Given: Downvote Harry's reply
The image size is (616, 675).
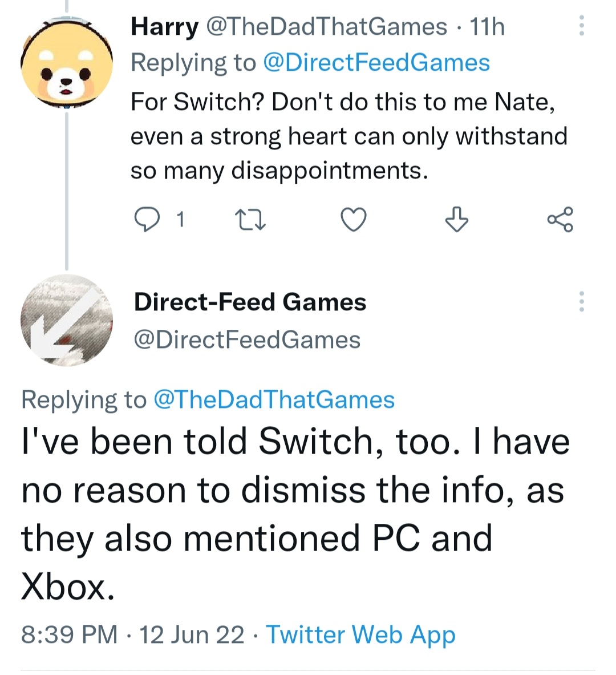Looking at the screenshot, I should point(456,220).
